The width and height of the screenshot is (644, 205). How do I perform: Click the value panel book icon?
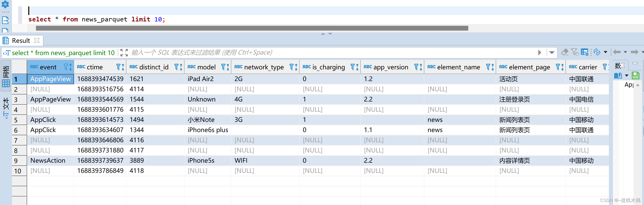click(x=618, y=76)
